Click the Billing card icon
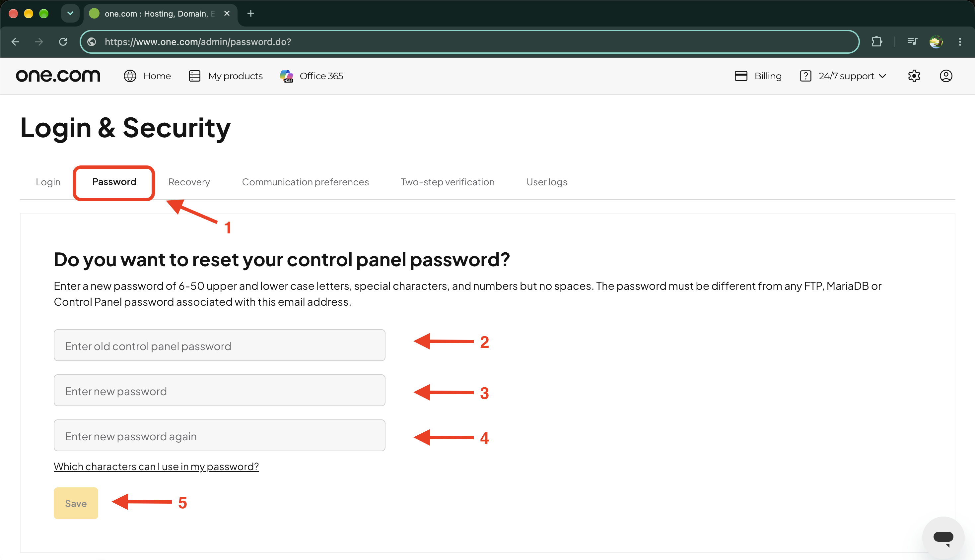This screenshot has width=975, height=560. click(x=741, y=76)
